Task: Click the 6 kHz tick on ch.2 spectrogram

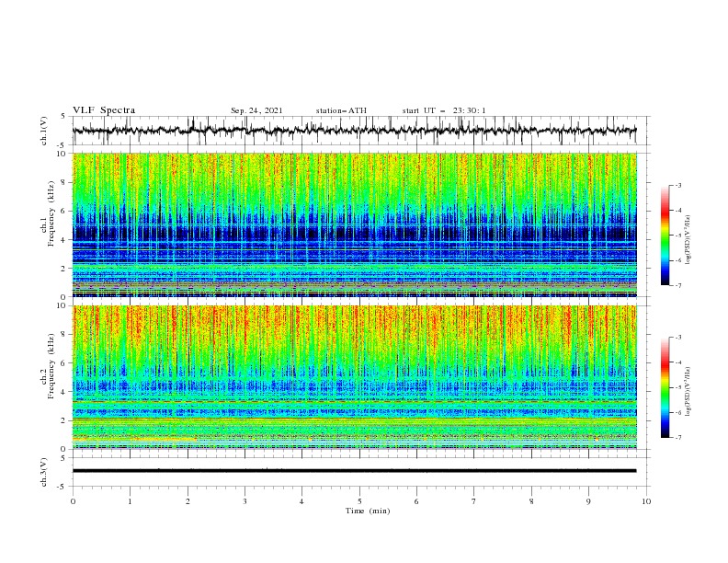Action: [x=64, y=363]
